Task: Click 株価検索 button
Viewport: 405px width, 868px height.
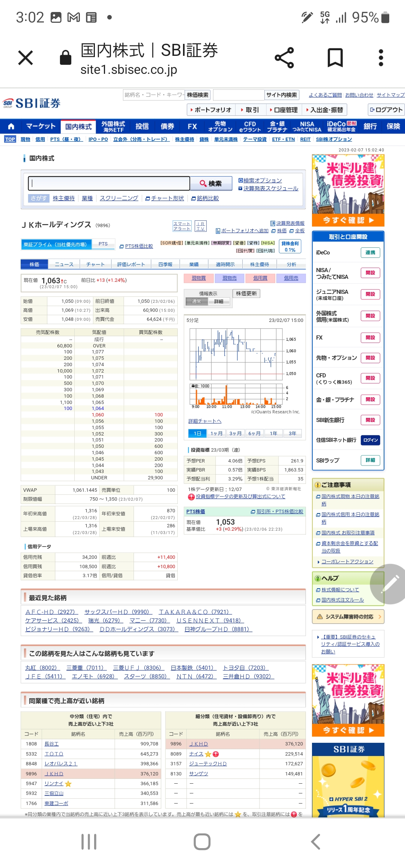Action: [198, 95]
